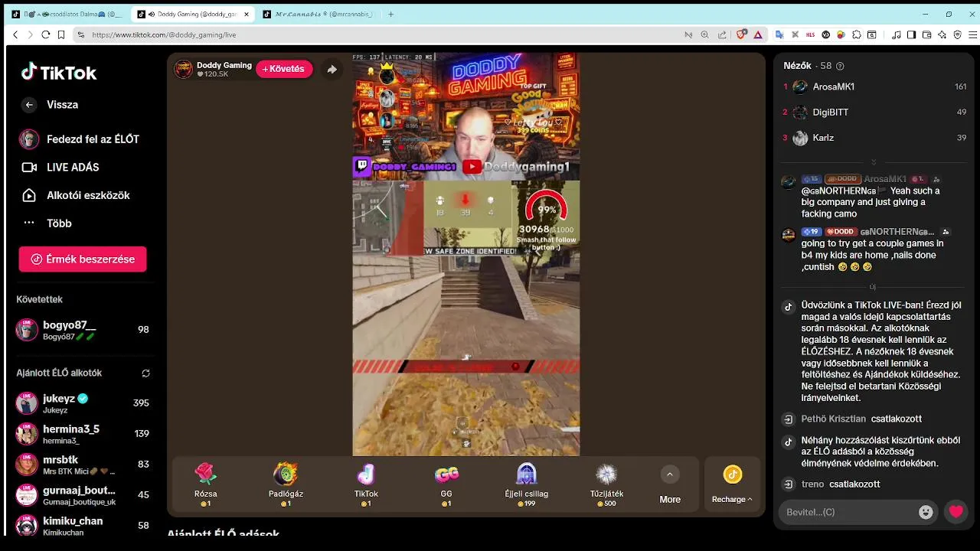Open site settings icon beside the URL

pos(81,34)
